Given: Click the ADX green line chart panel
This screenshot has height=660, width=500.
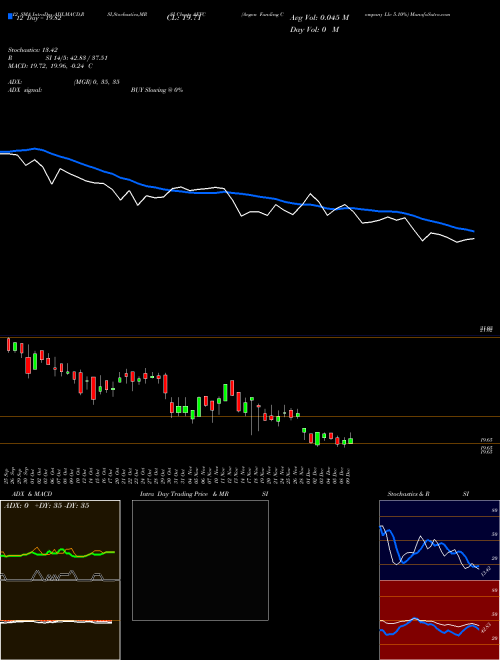Looking at the screenshot, I should tap(60, 540).
